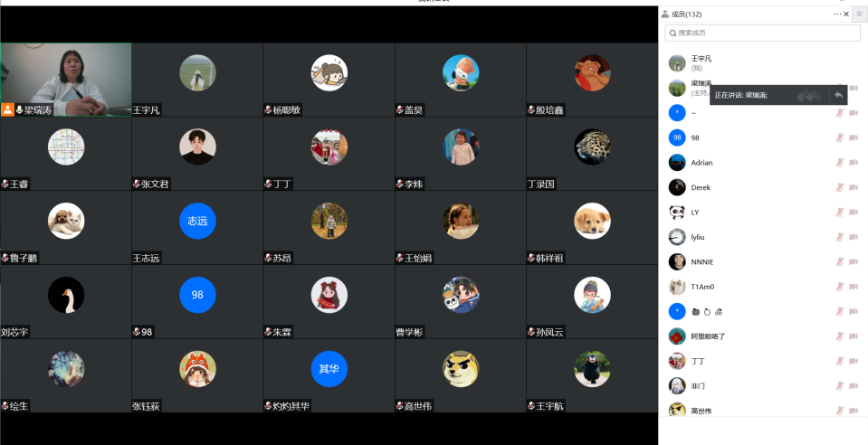
Task: Click the muted mic icon next to 98 in list
Action: pyautogui.click(x=840, y=137)
